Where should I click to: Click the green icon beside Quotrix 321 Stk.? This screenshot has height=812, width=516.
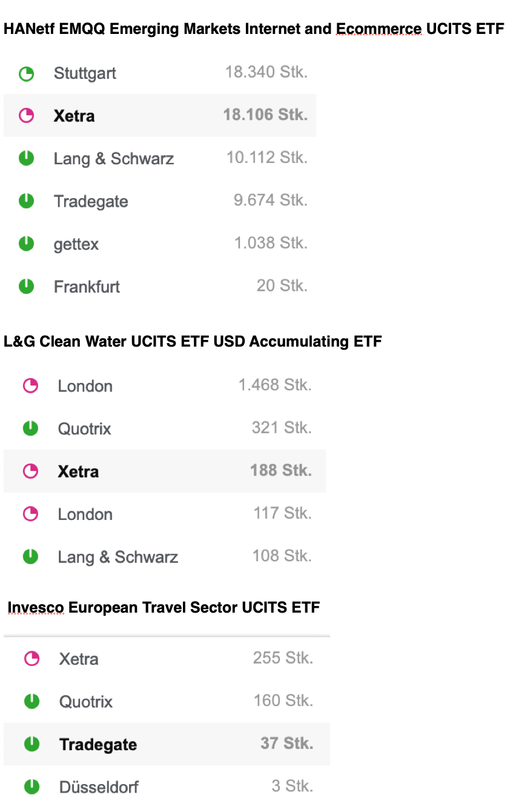click(30, 428)
